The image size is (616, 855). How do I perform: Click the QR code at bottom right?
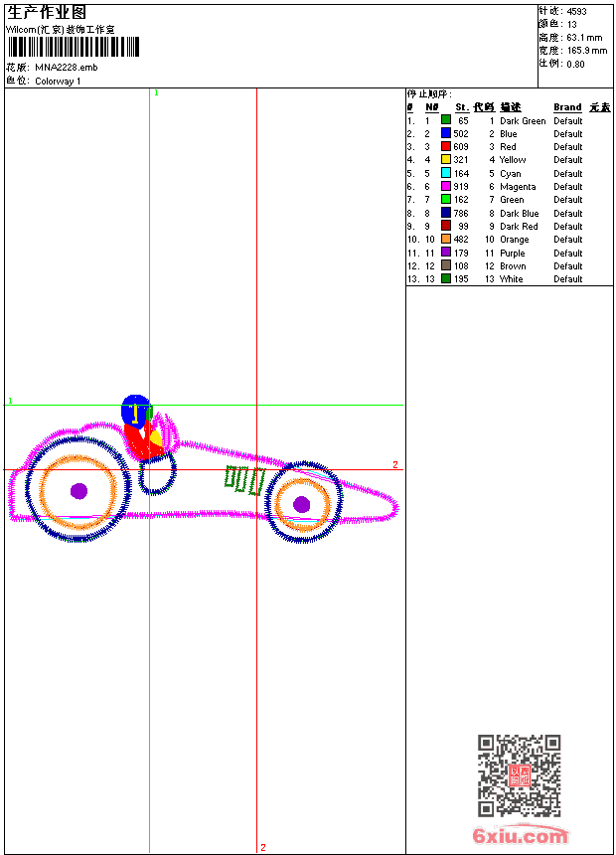pyautogui.click(x=520, y=775)
